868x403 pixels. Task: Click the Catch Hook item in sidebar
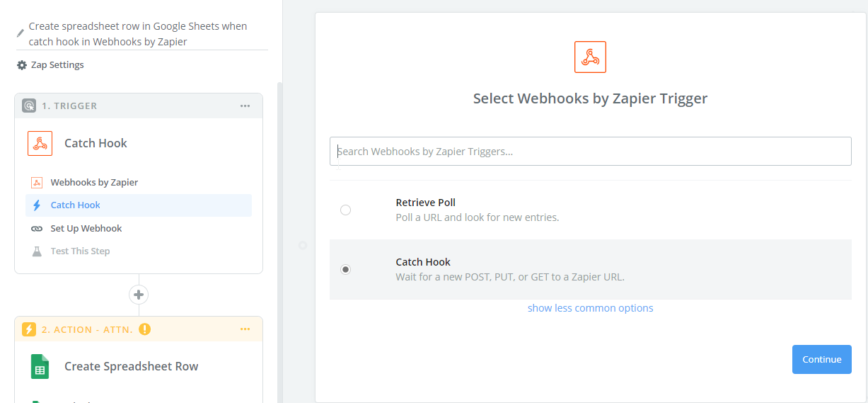coord(76,205)
